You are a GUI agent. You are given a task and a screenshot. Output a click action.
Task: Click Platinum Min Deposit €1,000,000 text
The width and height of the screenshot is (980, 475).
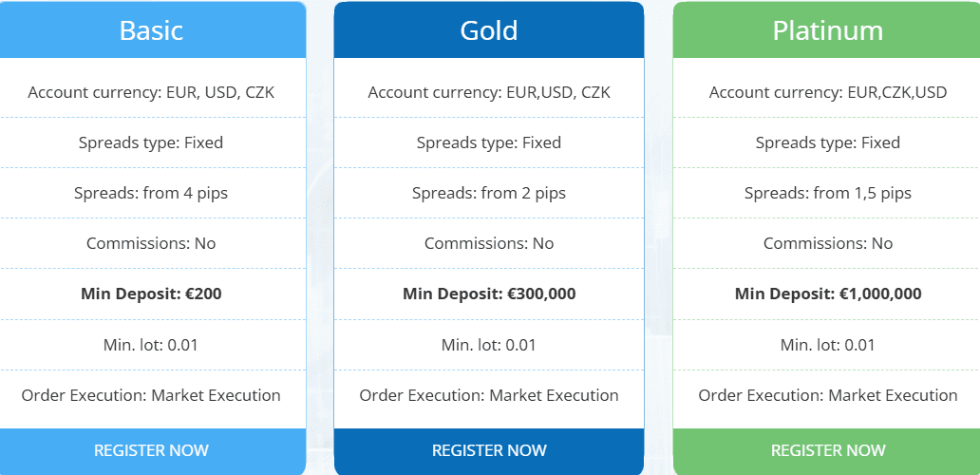tap(827, 294)
